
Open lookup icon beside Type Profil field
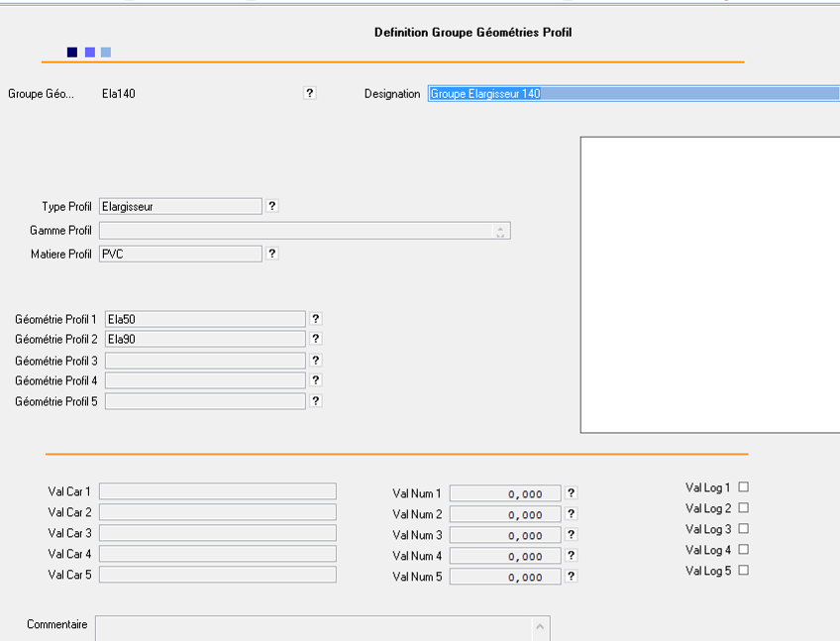[272, 206]
